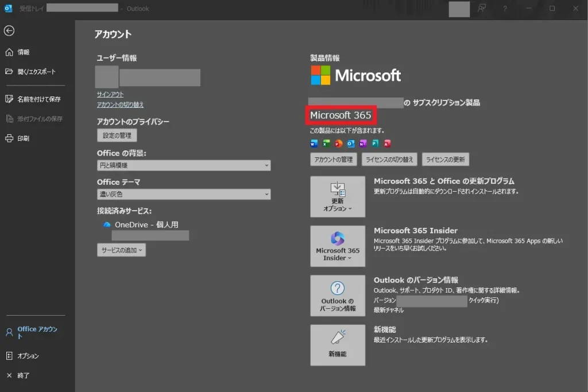This screenshot has height=392, width=588.
Task: Click the Publisher icon in included apps
Action: (375, 143)
